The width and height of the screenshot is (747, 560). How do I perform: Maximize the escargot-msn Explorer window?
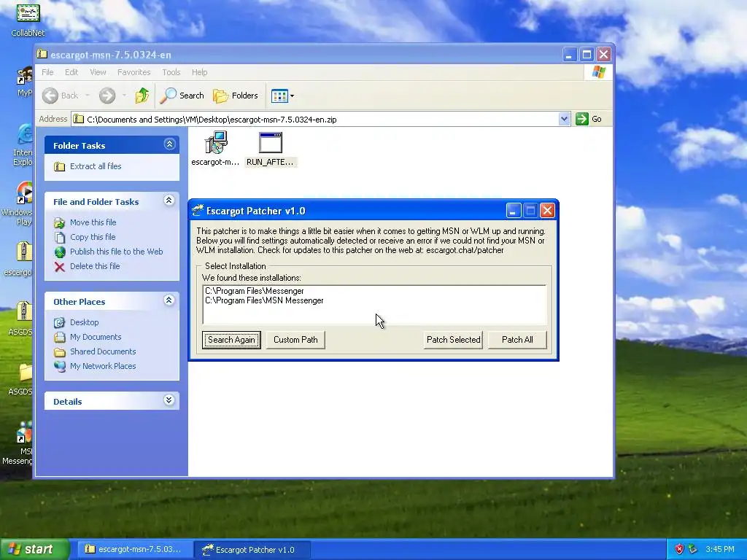[587, 54]
